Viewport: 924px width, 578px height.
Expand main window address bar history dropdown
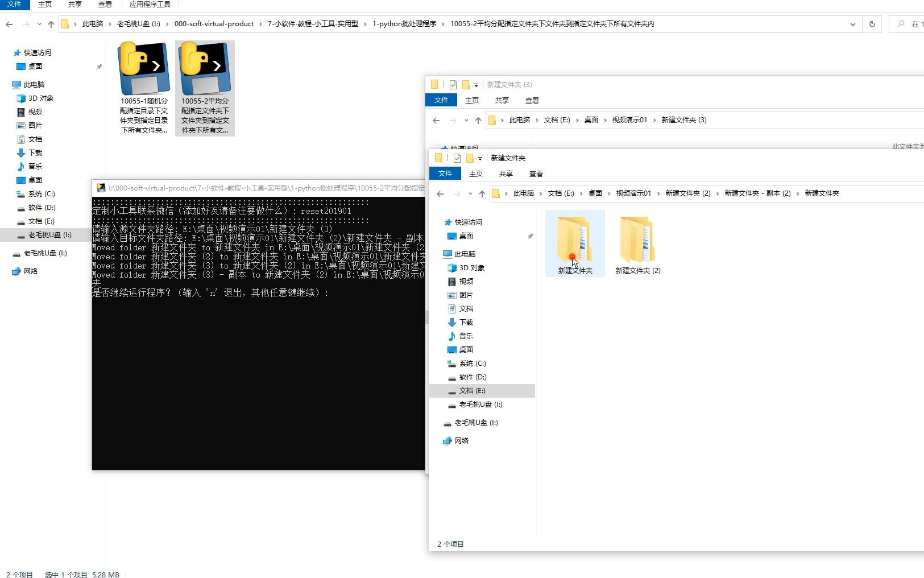point(852,24)
